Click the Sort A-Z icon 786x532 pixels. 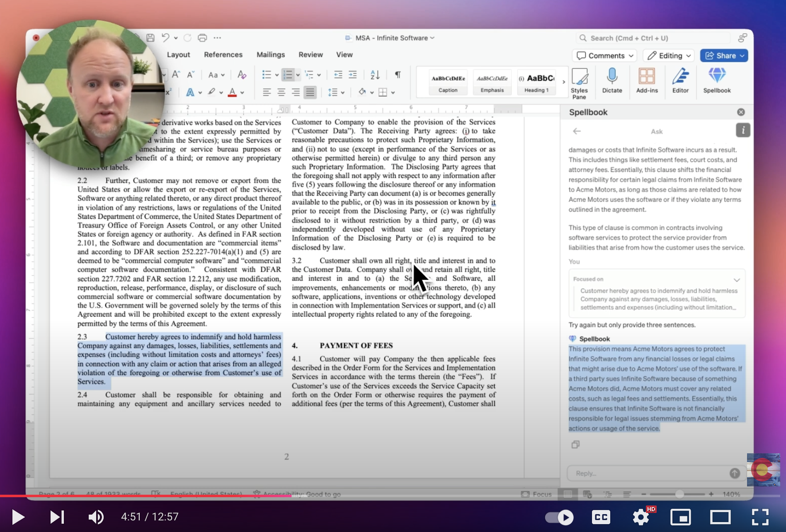pos(375,75)
